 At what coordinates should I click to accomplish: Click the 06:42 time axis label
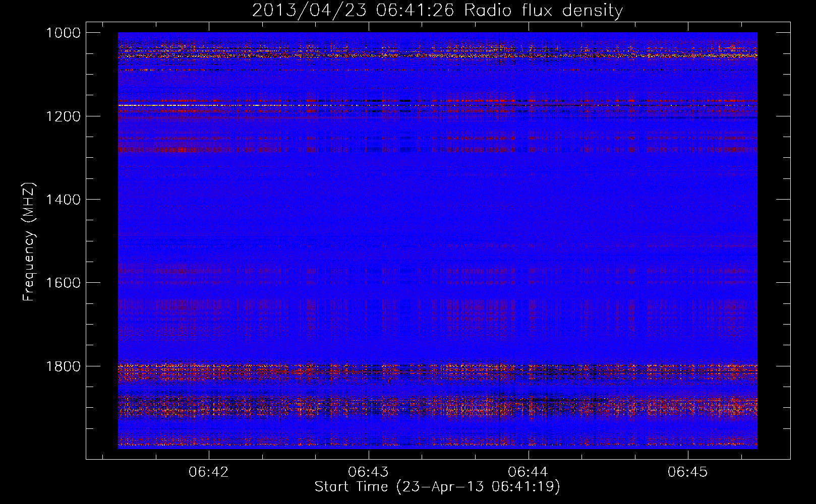tap(209, 472)
